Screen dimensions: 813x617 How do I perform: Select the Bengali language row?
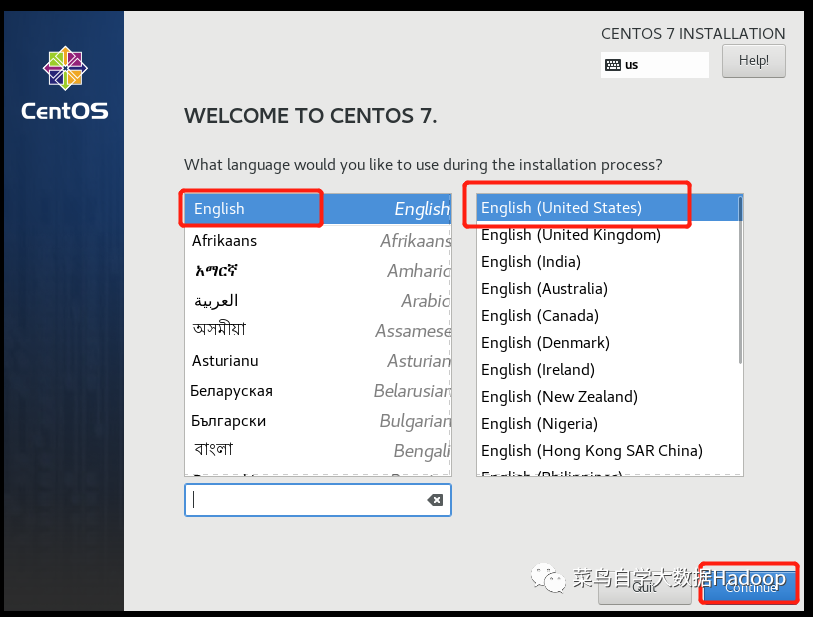pos(318,450)
